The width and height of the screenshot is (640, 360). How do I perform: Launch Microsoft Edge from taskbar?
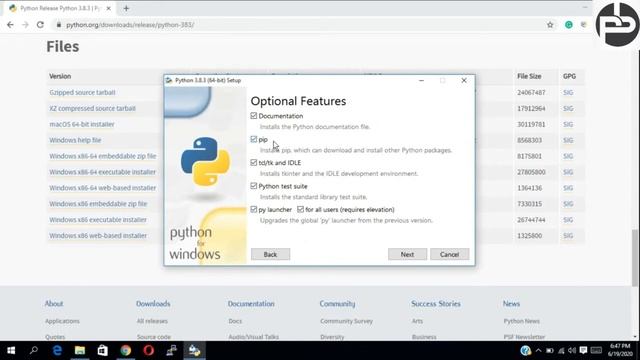57,350
